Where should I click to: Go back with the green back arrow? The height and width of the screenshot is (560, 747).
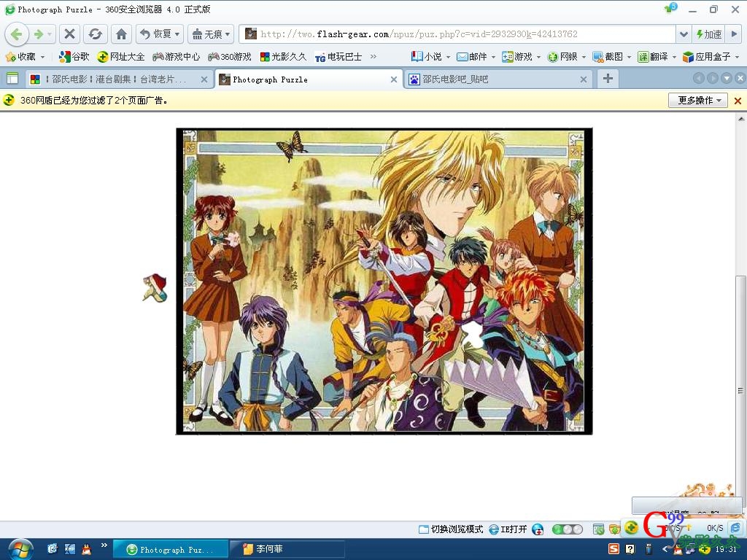pos(17,34)
